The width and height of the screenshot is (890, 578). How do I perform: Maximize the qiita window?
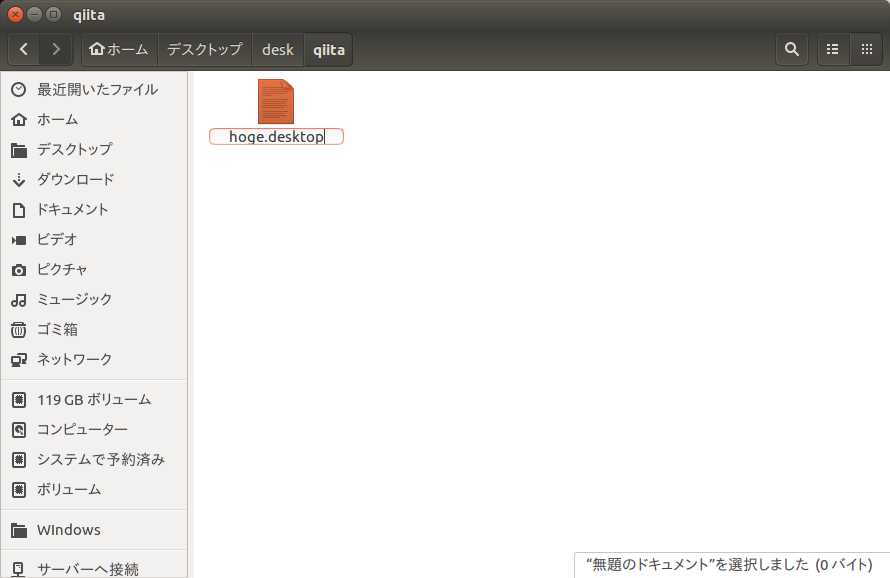pyautogui.click(x=53, y=15)
